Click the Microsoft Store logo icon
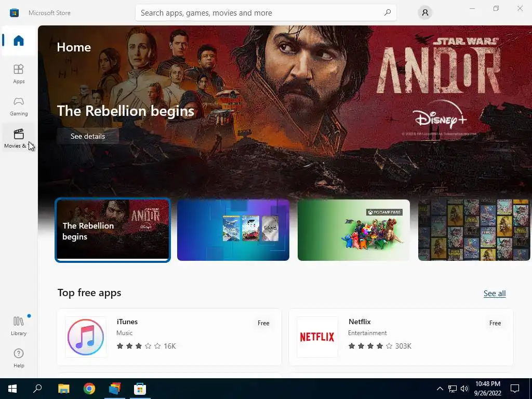Viewport: 532px width, 399px height. click(14, 13)
